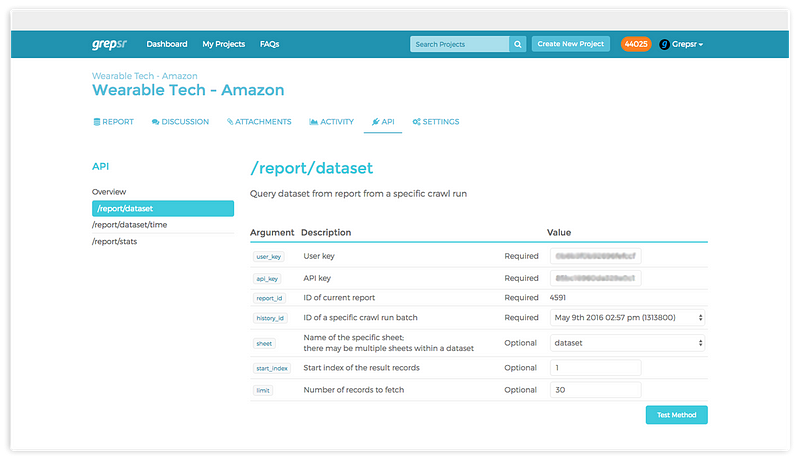Open the FAQs page
This screenshot has width=800, height=460.
click(269, 44)
